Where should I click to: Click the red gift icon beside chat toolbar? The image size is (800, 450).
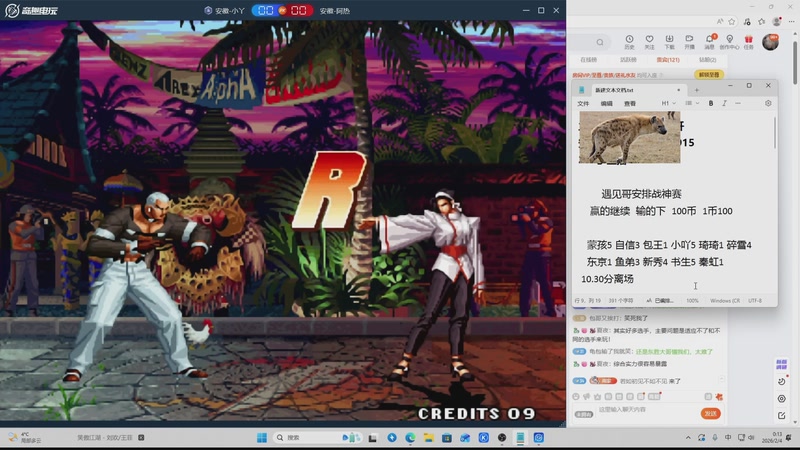click(x=719, y=396)
